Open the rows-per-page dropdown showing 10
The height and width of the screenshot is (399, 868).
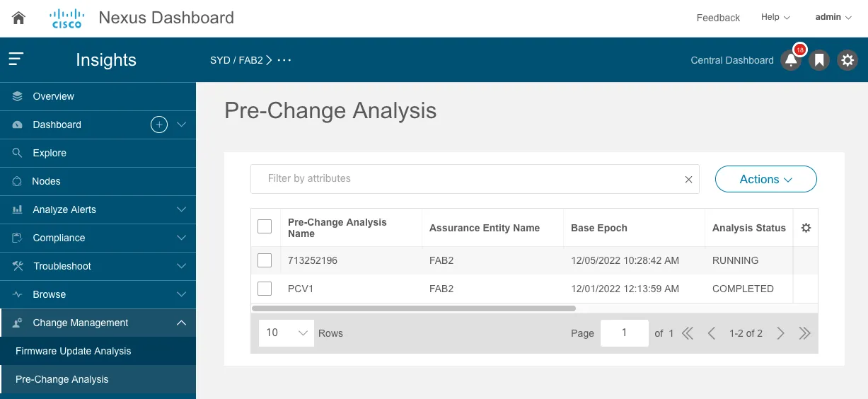tap(287, 332)
